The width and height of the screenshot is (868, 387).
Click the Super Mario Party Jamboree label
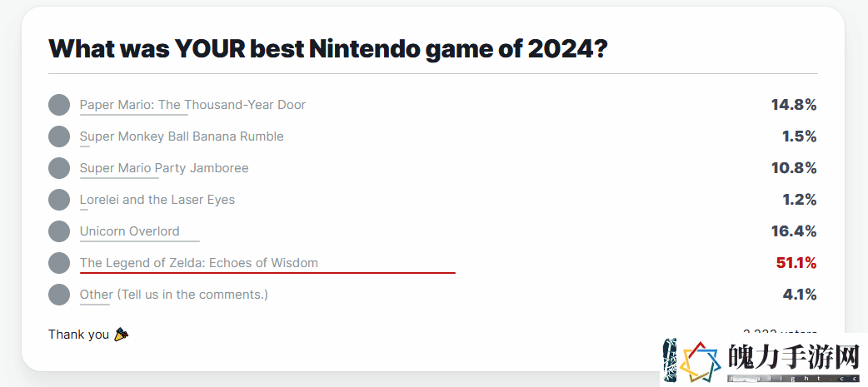point(164,168)
